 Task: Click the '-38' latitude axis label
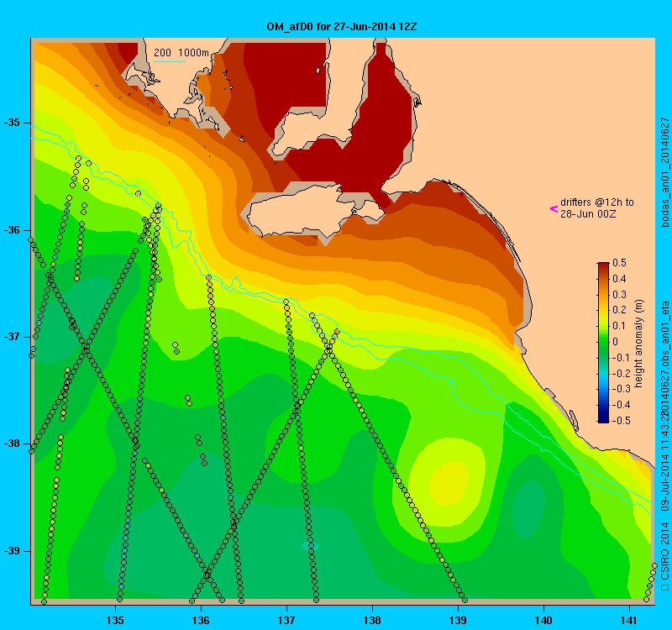pos(12,444)
